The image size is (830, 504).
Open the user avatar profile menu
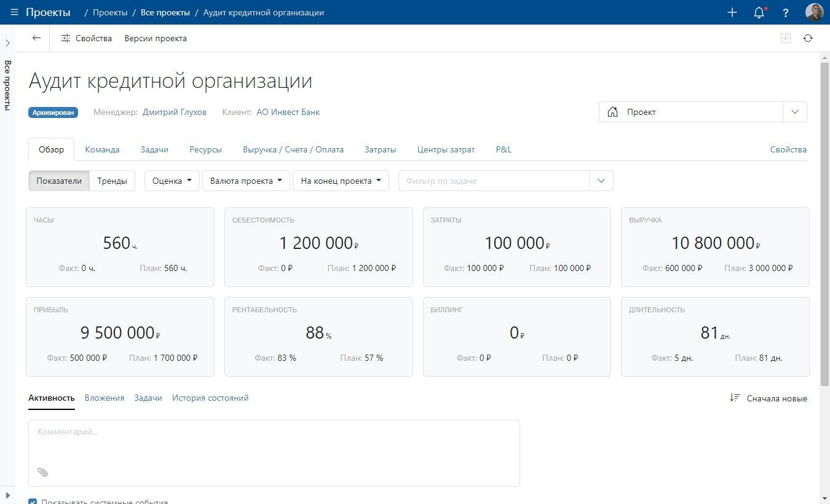coord(814,12)
